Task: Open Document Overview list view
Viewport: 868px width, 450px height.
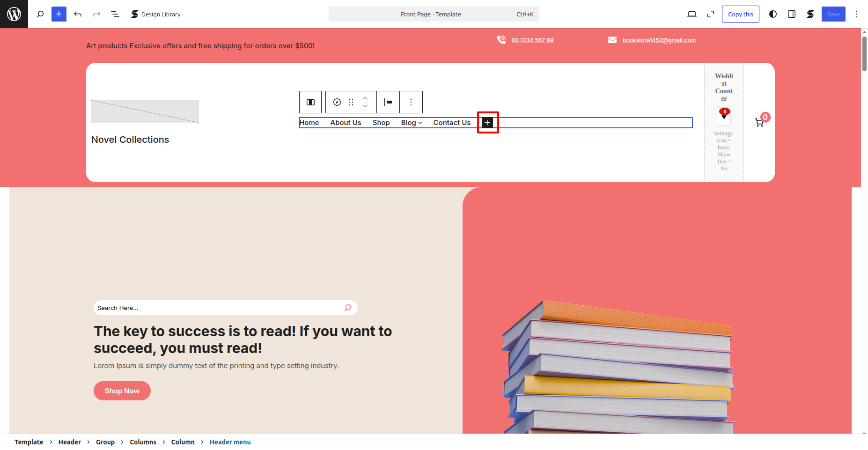Action: pos(115,14)
